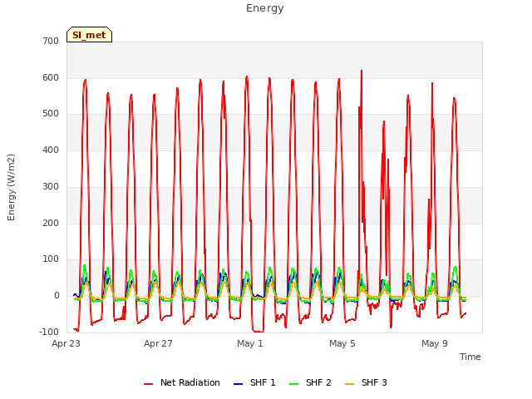
Task: Click the 300 y-axis tick label
Action: pos(51,186)
